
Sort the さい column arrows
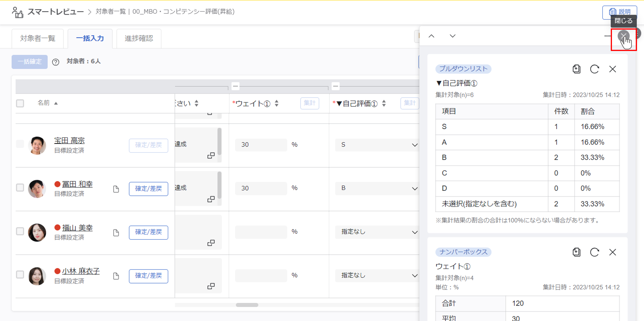click(197, 103)
